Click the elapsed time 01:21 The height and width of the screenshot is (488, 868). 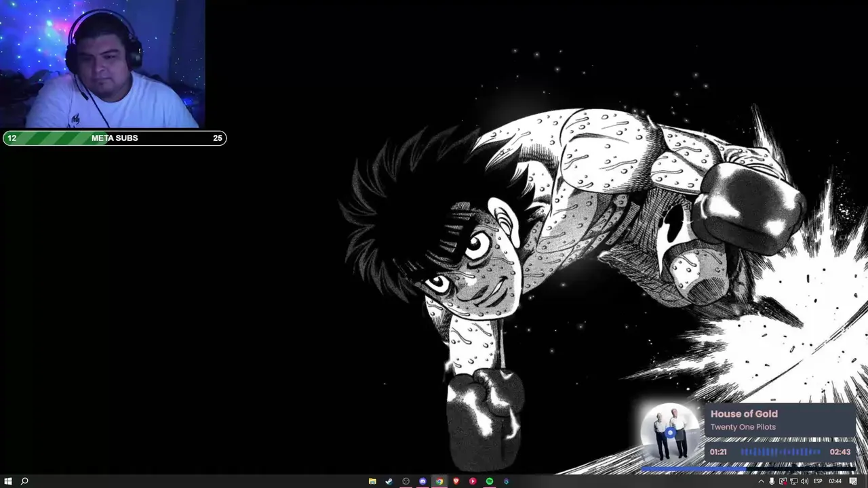tap(718, 452)
